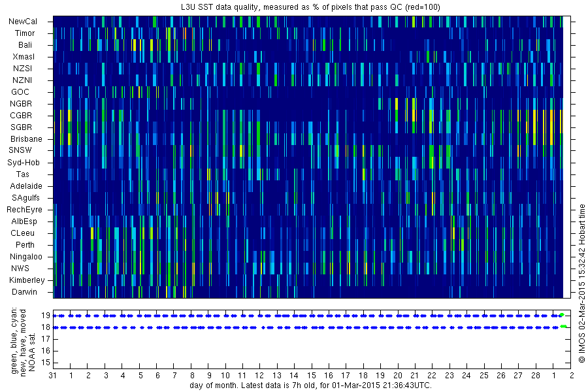Screen dimensions: 588x392
Task: Click the GOC region label
Action: coord(20,92)
